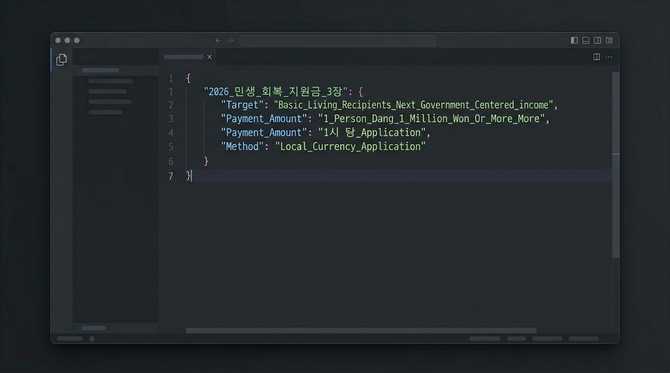
Task: Click the first status bar item at bottom left
Action: (x=70, y=338)
